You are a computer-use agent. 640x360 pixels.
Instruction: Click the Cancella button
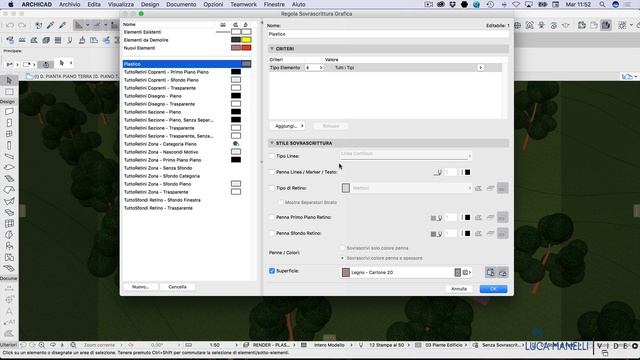click(177, 287)
